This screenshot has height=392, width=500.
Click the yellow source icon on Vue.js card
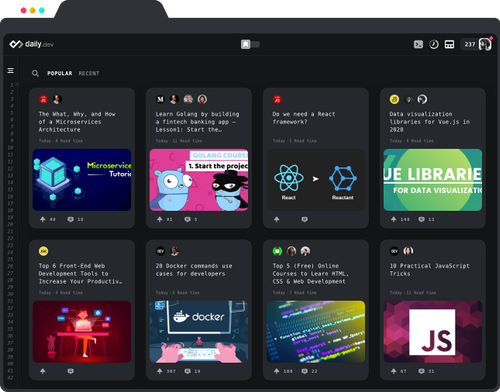click(x=394, y=99)
